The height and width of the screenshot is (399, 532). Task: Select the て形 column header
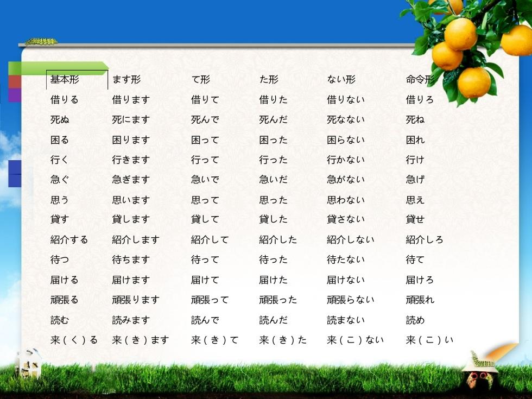coord(200,80)
